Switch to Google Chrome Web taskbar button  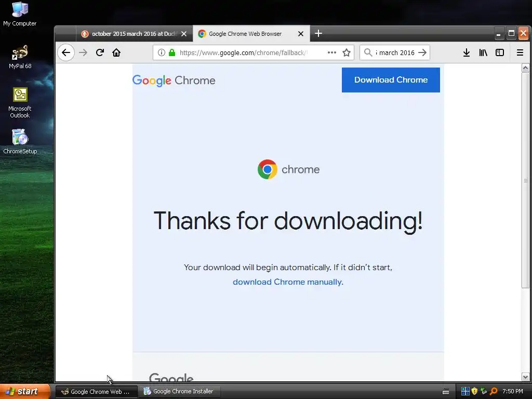click(x=96, y=392)
